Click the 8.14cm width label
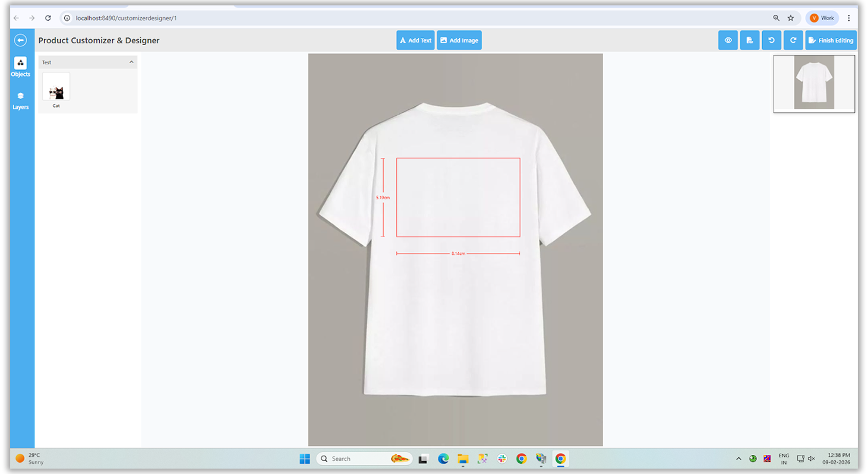The height and width of the screenshot is (474, 868). pyautogui.click(x=458, y=254)
